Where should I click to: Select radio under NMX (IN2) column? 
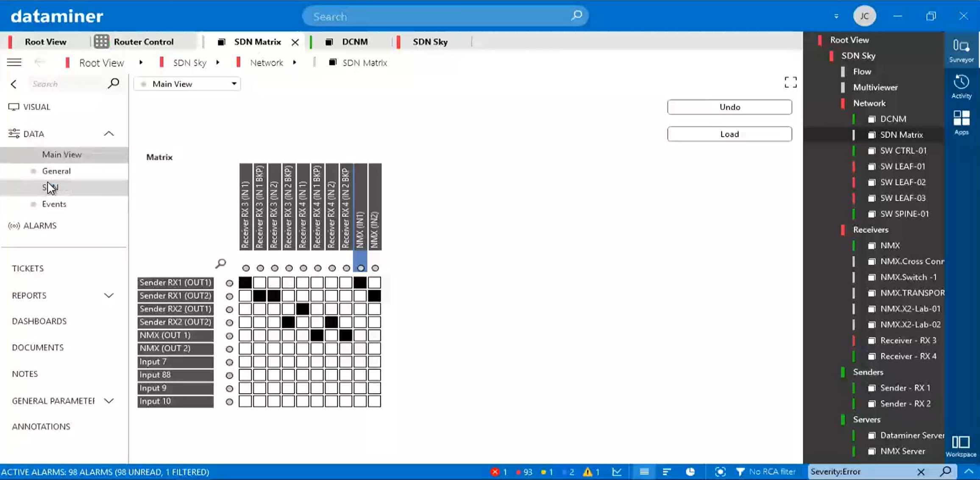pos(375,268)
